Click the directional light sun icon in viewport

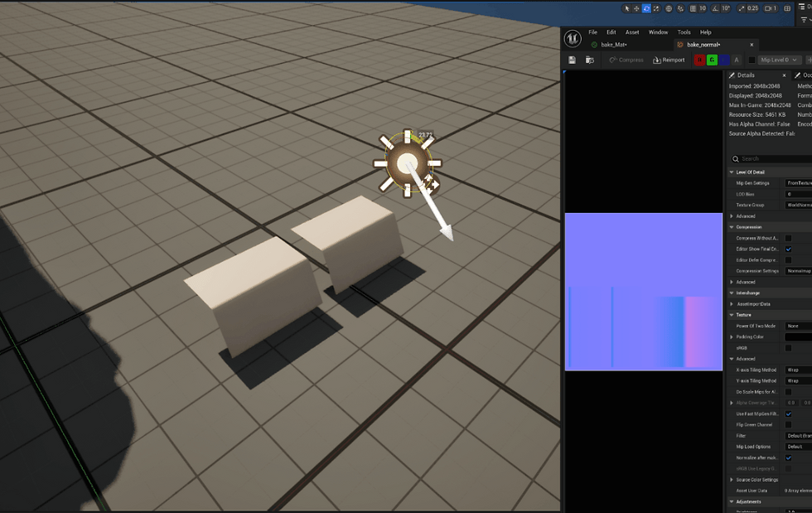point(407,163)
